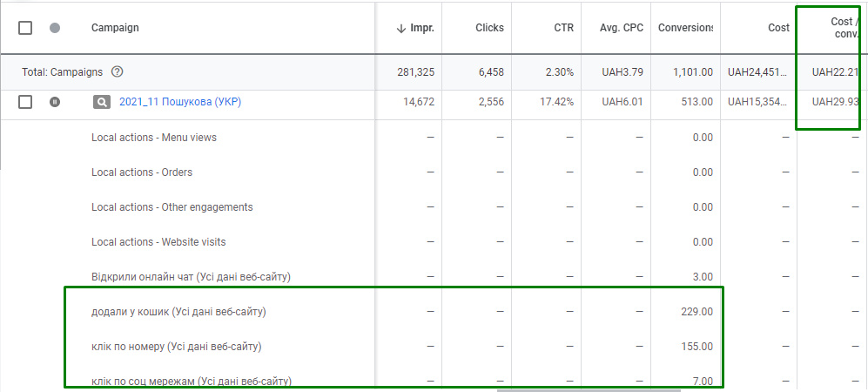Open help icon beside Total: Campaigns
The image size is (868, 392).
[x=118, y=72]
